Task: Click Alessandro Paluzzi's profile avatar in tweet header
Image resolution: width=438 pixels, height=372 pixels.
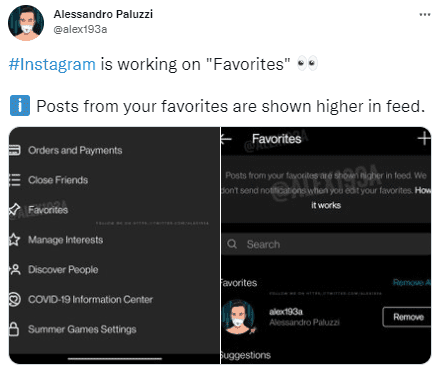Action: click(x=26, y=23)
